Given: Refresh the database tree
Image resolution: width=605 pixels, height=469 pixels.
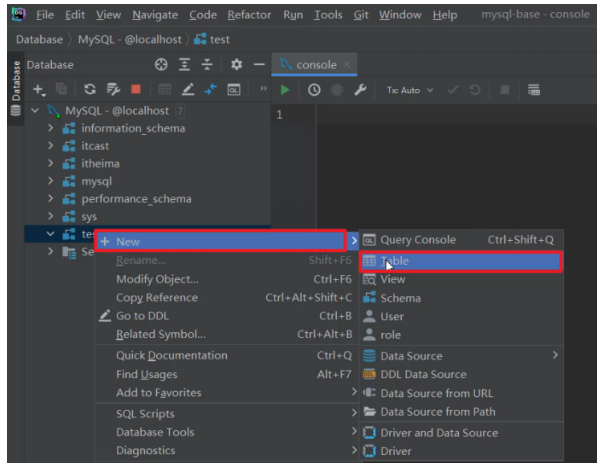Looking at the screenshot, I should pos(90,89).
